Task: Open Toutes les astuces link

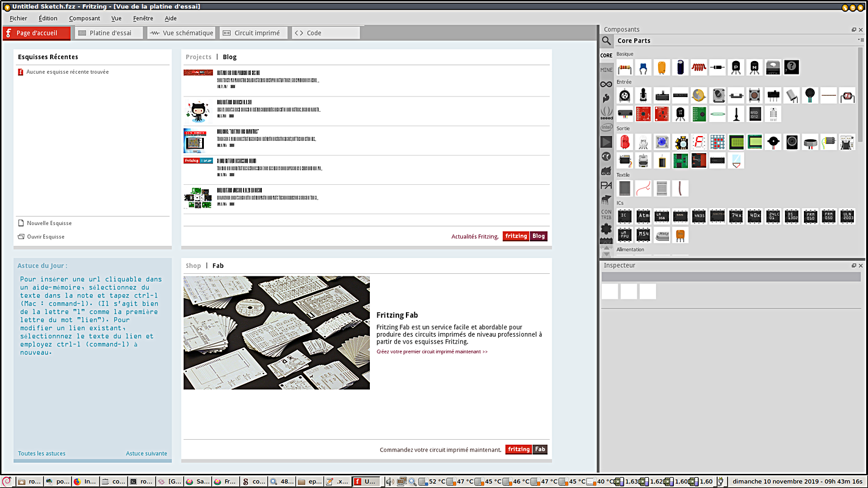Action: (42, 453)
